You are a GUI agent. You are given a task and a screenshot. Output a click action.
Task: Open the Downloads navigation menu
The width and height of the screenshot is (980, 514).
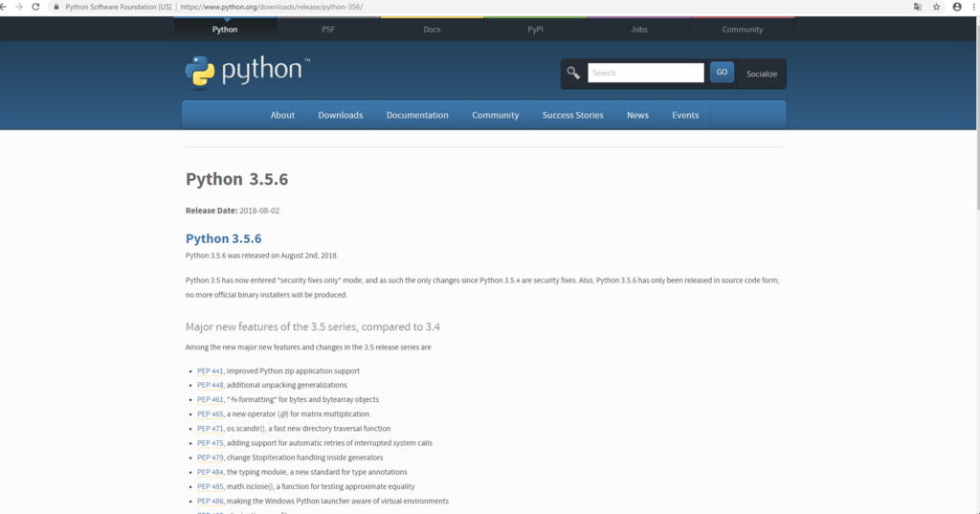(x=341, y=115)
